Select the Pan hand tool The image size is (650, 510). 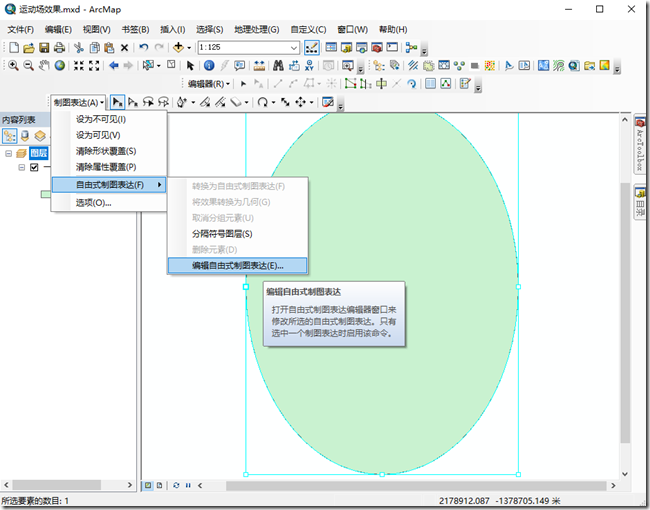coord(44,66)
